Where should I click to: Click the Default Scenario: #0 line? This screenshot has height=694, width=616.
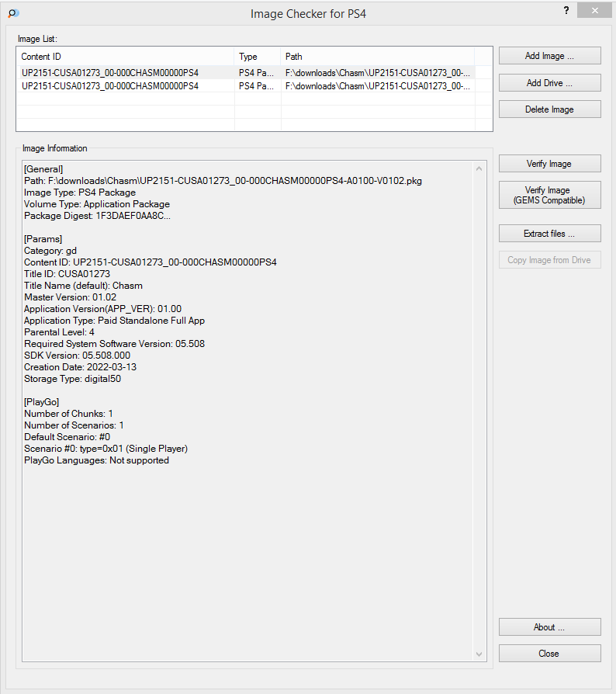coord(67,437)
